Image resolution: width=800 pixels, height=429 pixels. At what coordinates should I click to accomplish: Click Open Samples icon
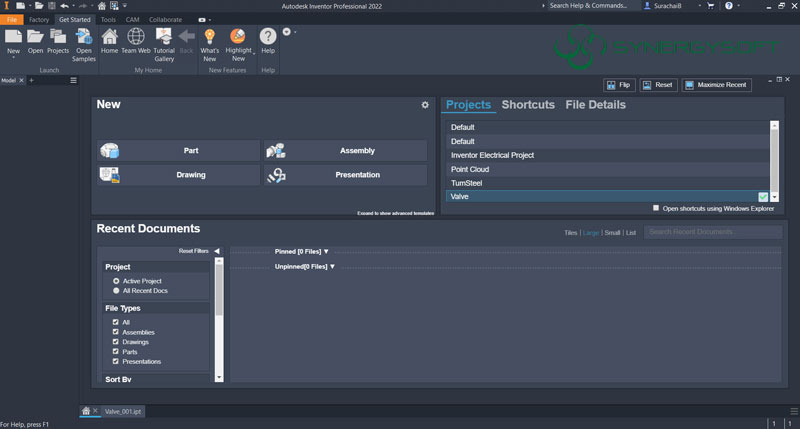coord(84,37)
